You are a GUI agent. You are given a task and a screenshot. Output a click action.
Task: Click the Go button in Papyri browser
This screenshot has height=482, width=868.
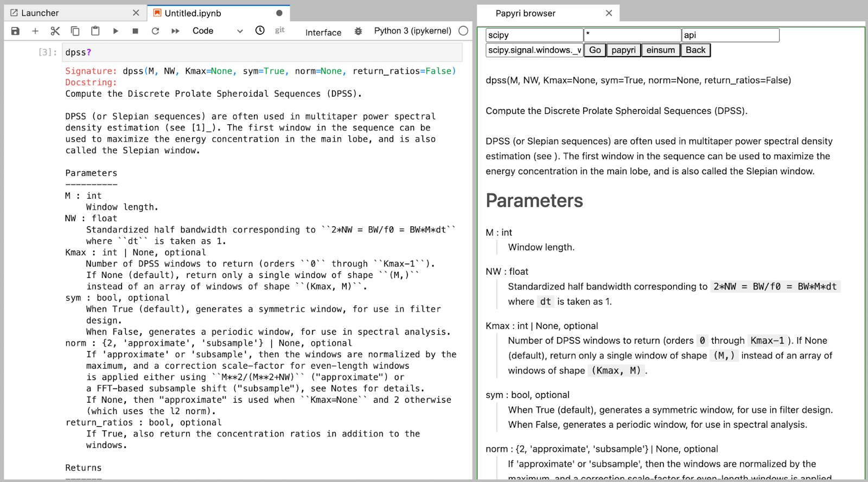[x=595, y=50]
